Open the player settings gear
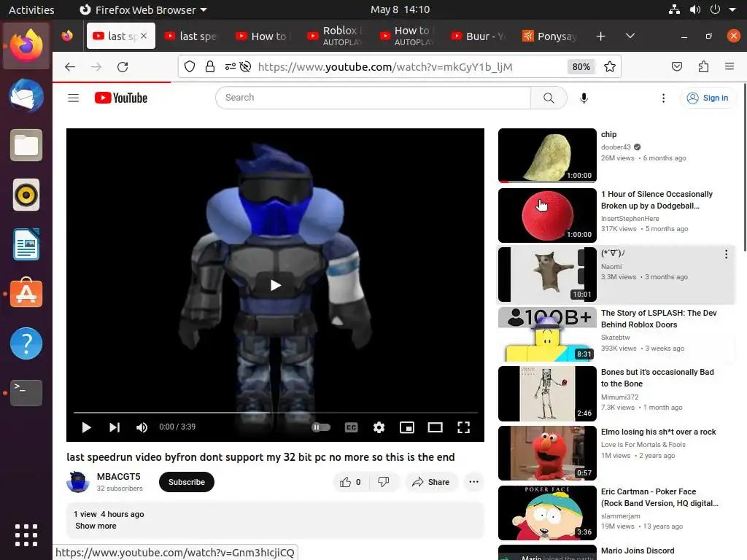747x560 pixels. click(x=379, y=427)
